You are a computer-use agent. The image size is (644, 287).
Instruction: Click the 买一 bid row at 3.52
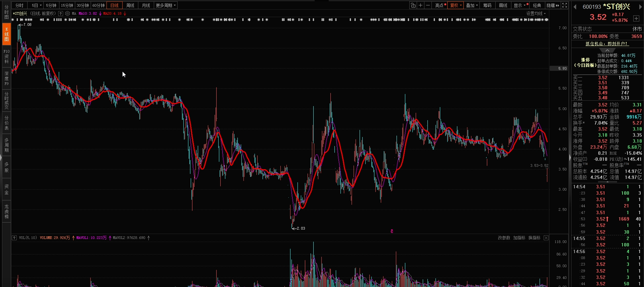[607, 78]
